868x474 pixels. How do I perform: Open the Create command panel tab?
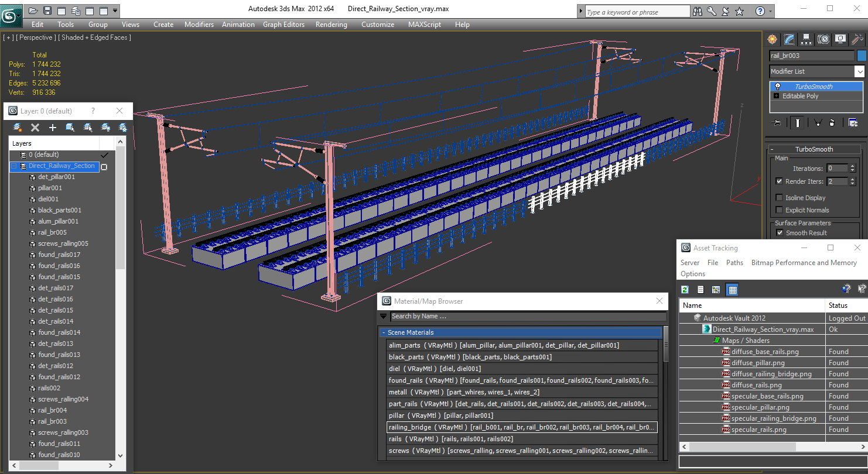[x=773, y=39]
